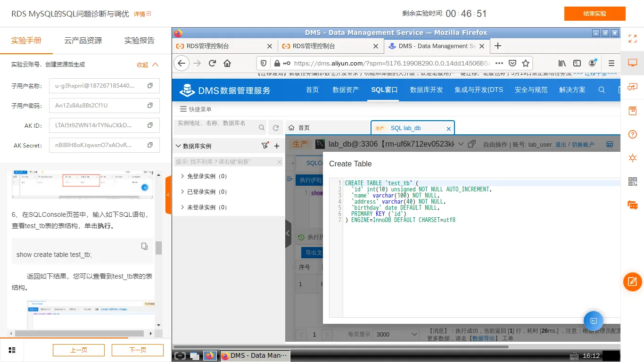Copy the sub-user name field value
644x362 pixels.
pyautogui.click(x=150, y=86)
